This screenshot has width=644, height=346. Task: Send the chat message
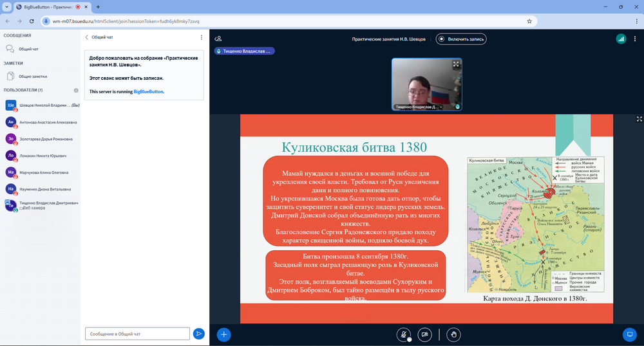199,333
